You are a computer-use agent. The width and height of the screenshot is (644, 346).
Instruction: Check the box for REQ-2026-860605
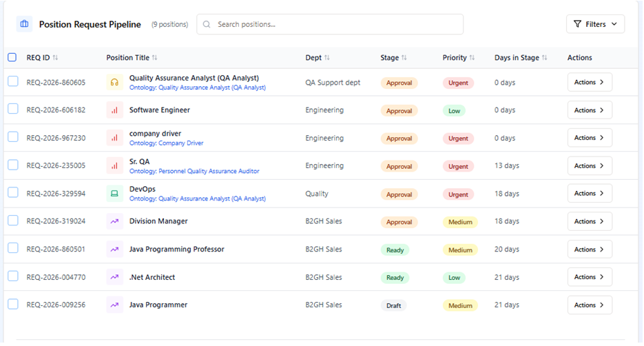tap(13, 82)
